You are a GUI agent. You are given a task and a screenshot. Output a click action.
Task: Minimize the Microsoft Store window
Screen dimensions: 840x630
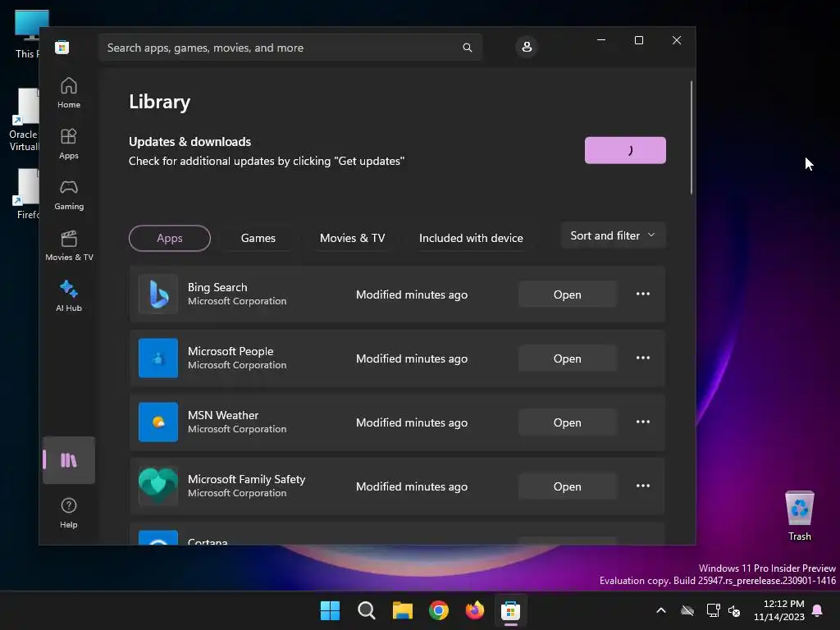click(601, 40)
